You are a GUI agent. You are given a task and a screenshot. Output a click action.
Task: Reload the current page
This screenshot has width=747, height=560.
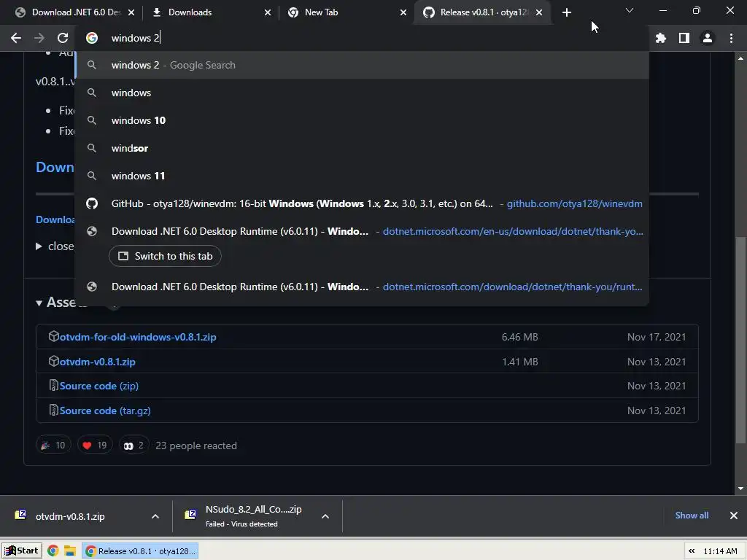coord(63,38)
